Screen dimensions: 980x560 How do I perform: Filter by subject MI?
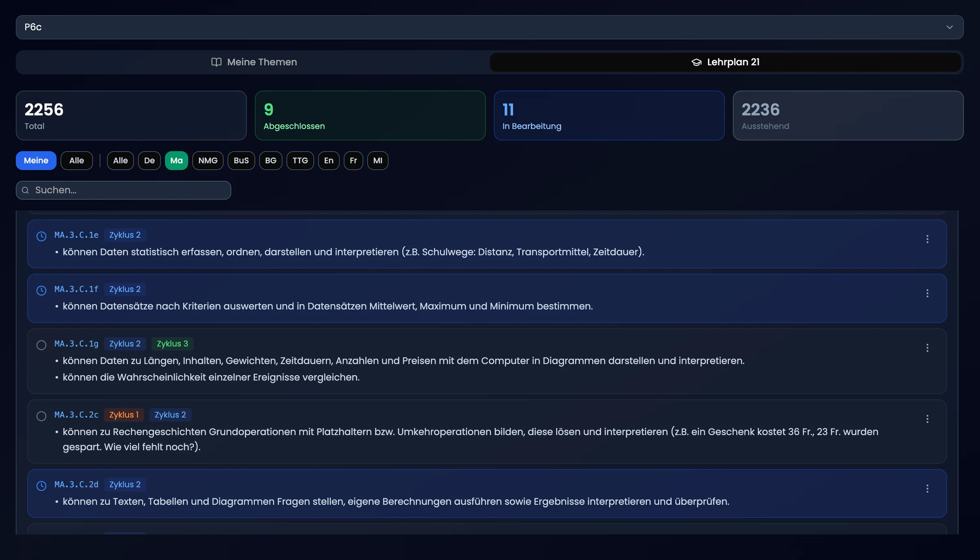coord(378,161)
